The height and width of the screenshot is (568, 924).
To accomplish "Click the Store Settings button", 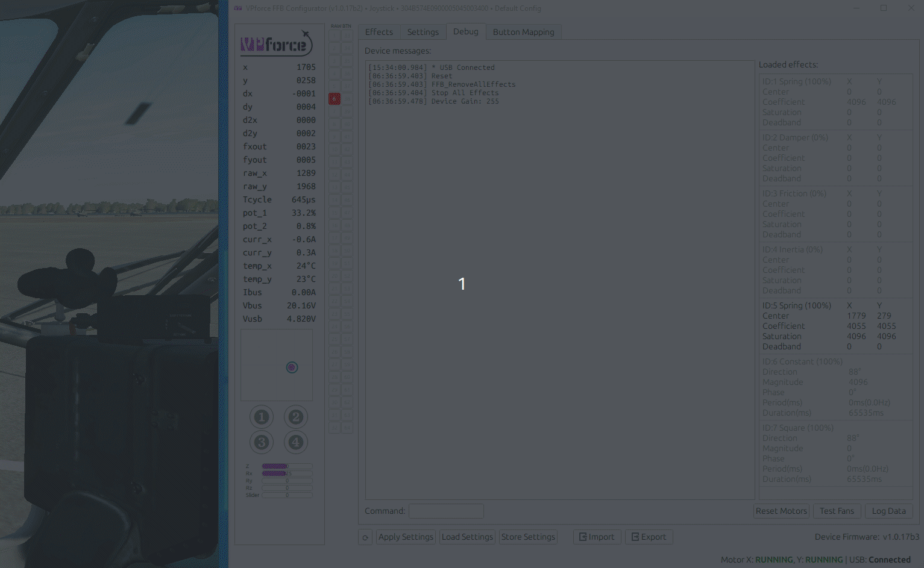I will pyautogui.click(x=528, y=537).
